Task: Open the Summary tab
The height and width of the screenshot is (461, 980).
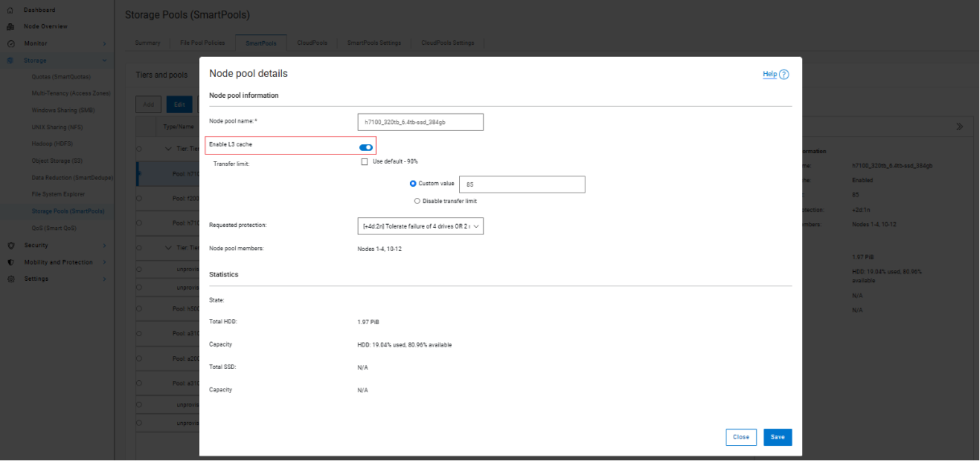Action: tap(148, 43)
